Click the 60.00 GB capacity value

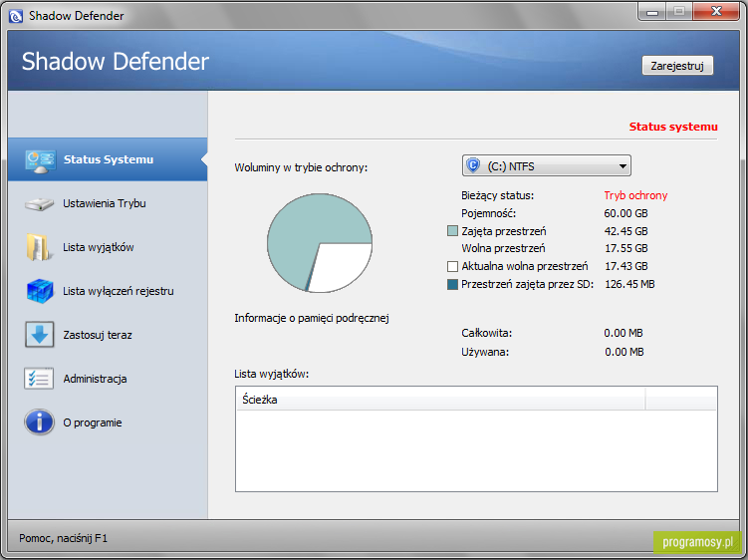click(625, 213)
